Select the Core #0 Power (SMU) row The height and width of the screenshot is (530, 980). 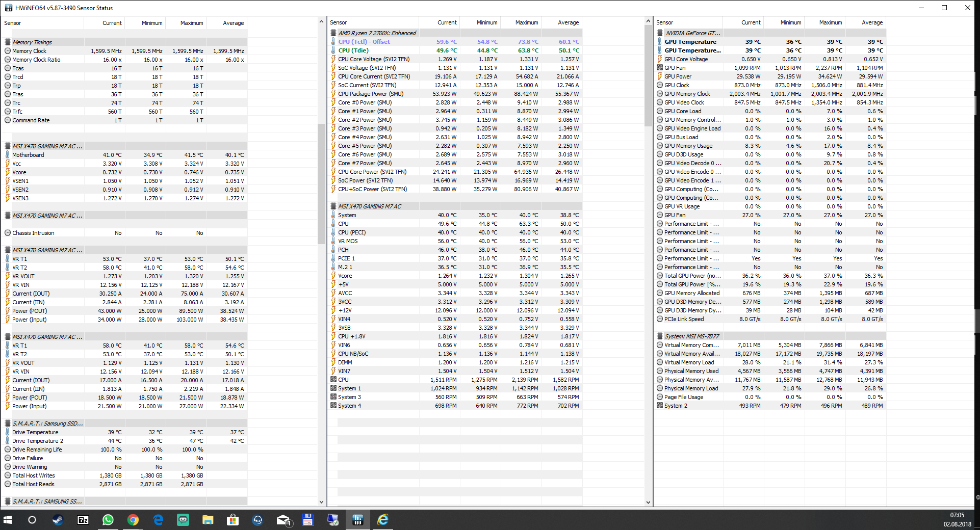455,102
